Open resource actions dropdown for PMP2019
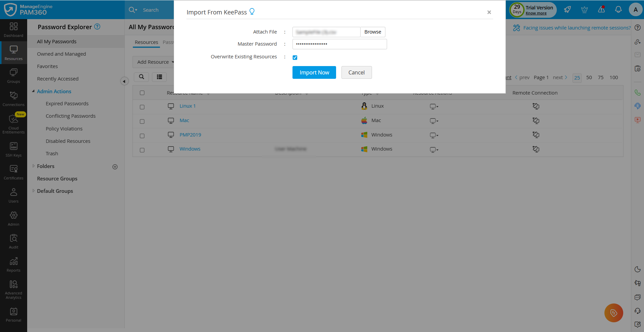This screenshot has width=644, height=332. [434, 135]
